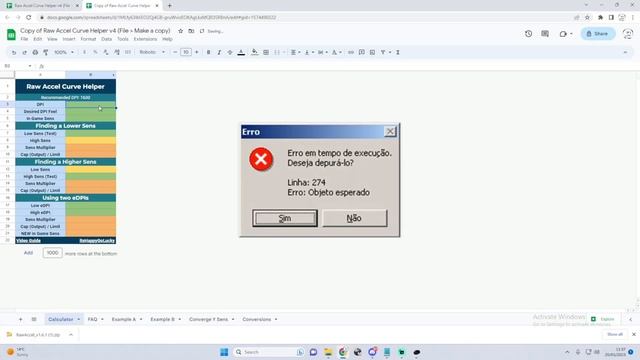This screenshot has height=360, width=640.
Task: Open the File menu
Action: [24, 39]
